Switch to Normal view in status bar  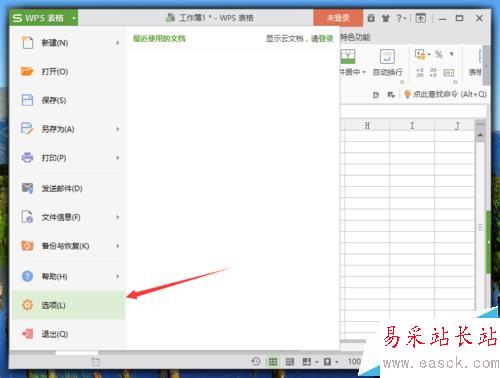pyautogui.click(x=273, y=362)
